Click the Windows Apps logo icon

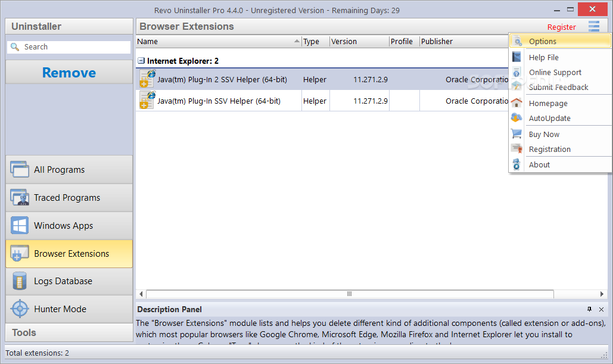coord(20,226)
